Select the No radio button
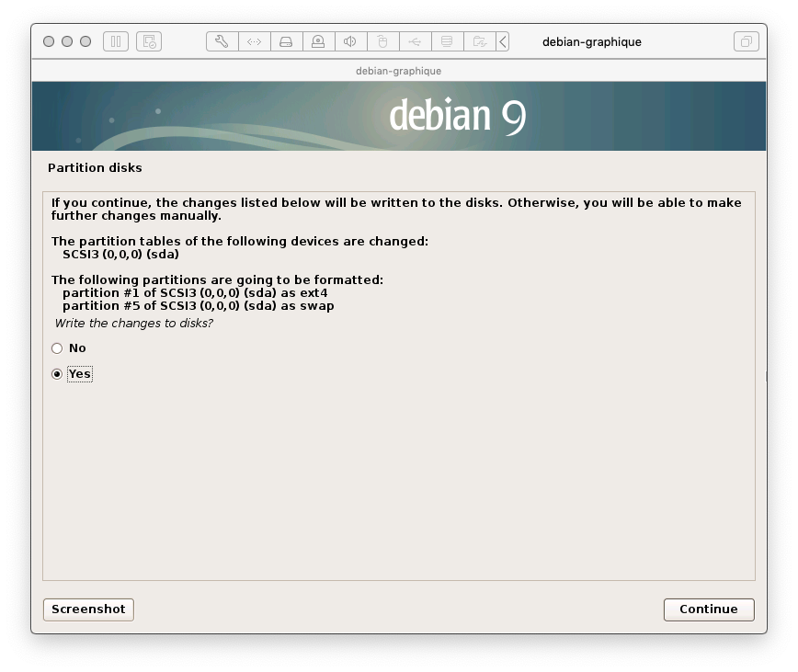The height and width of the screenshot is (672, 798). point(57,348)
